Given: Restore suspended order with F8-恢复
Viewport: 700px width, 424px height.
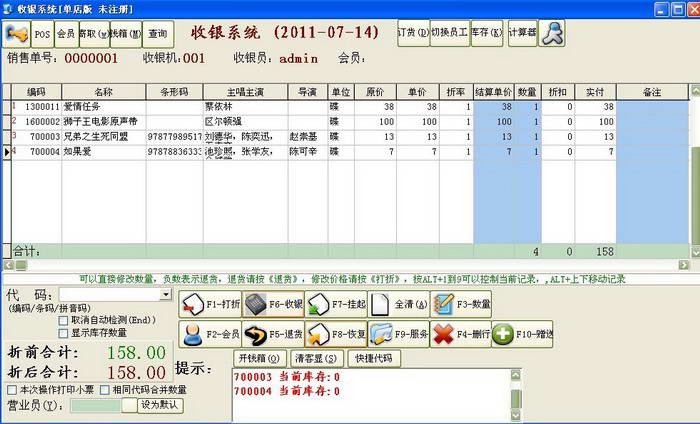Looking at the screenshot, I should (336, 334).
